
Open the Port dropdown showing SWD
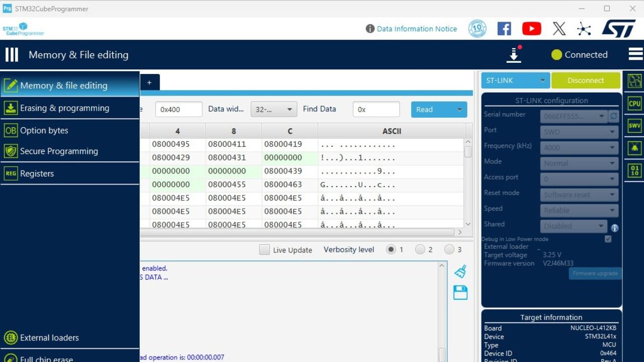[580, 132]
